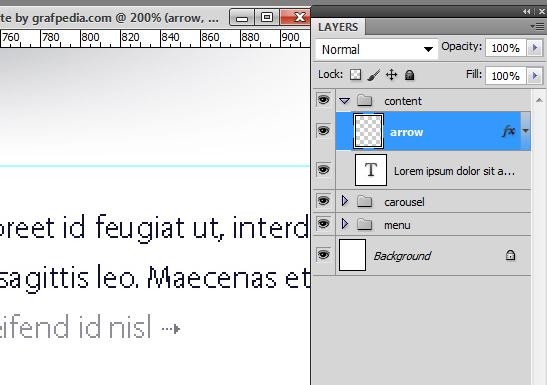Toggle lock all padlock icon
Image resolution: width=547 pixels, height=385 pixels.
click(x=410, y=75)
